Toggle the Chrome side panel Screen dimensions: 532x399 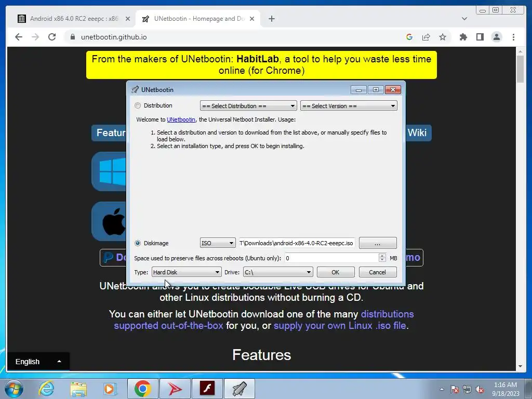click(x=480, y=37)
